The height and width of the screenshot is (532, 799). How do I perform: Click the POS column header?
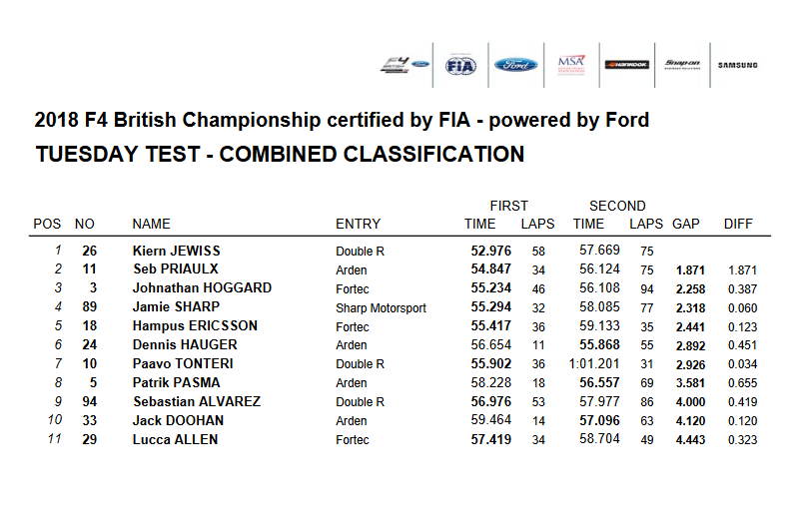click(x=47, y=224)
